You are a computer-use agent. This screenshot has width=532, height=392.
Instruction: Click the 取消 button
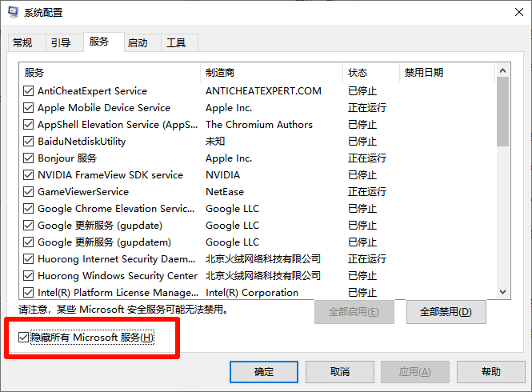click(x=340, y=372)
